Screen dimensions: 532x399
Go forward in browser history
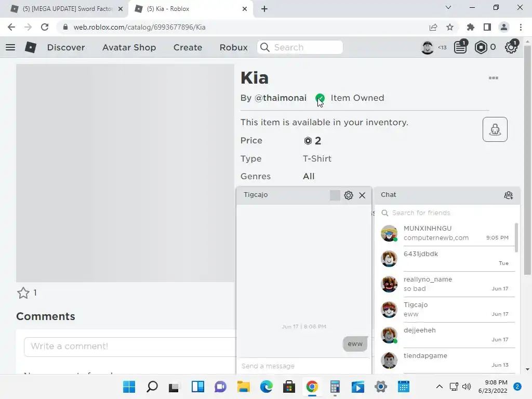coord(28,27)
